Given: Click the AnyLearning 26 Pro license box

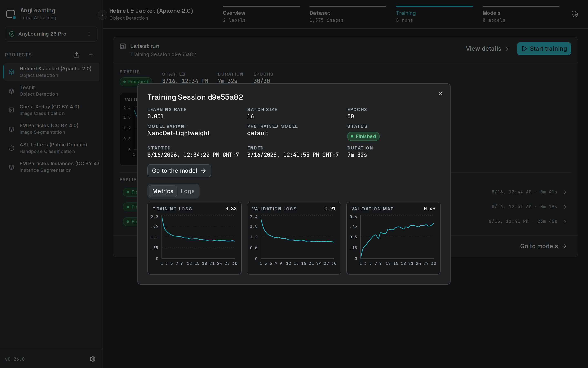Looking at the screenshot, I should tap(51, 34).
